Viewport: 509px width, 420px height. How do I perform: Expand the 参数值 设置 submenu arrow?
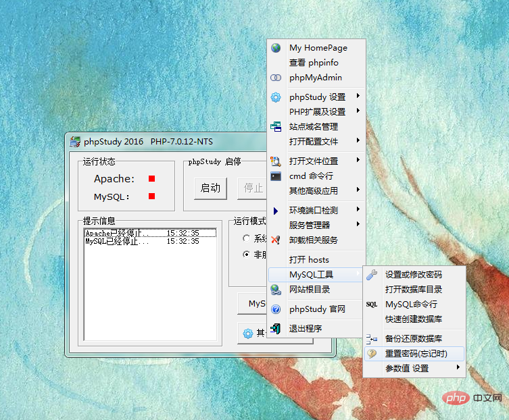coord(458,367)
